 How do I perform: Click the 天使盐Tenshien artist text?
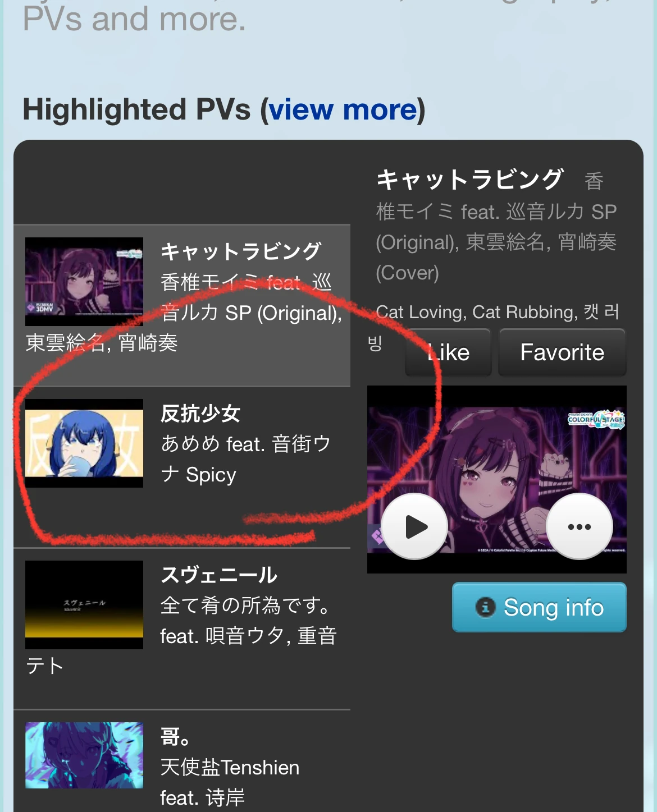230,767
